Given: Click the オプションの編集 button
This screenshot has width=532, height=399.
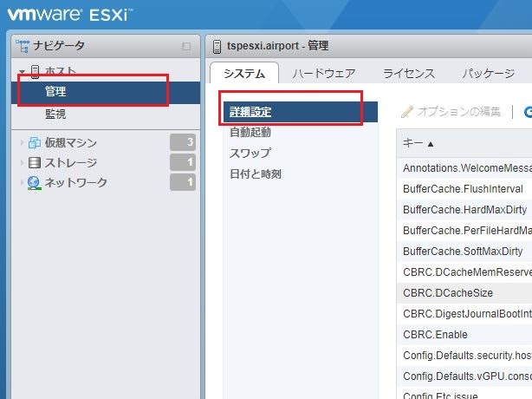Looking at the screenshot, I should coord(451,112).
